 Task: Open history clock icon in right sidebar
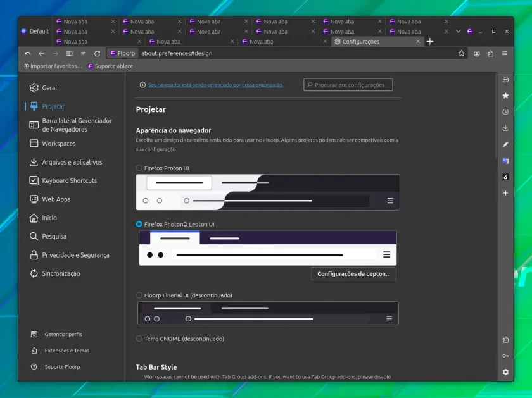click(x=505, y=112)
